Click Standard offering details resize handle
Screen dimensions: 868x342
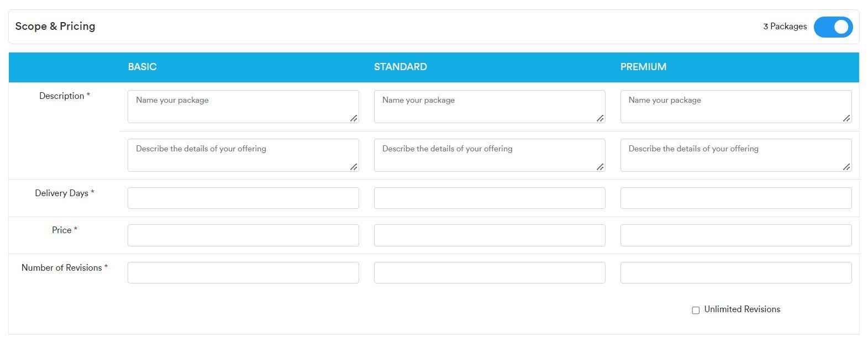(x=600, y=167)
